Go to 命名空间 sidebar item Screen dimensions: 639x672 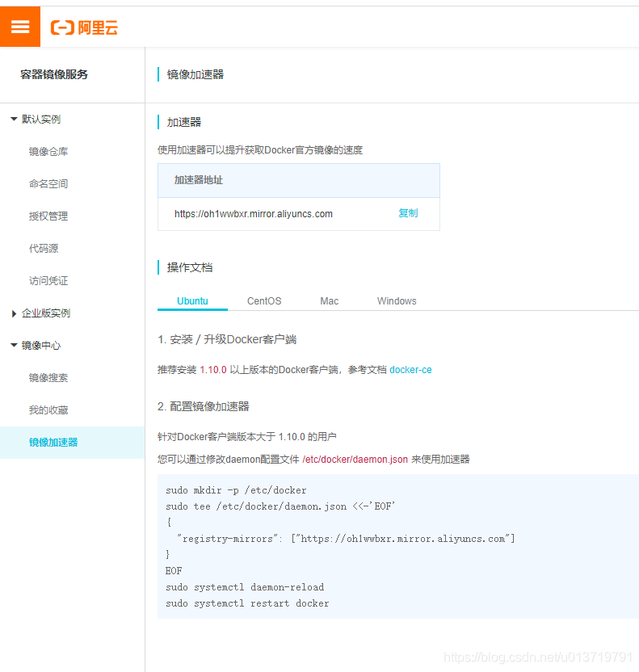[x=48, y=184]
